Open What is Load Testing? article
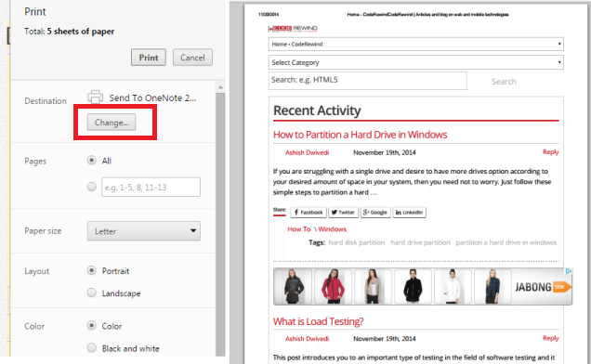Image resolution: width=591 pixels, height=364 pixels. coord(318,321)
